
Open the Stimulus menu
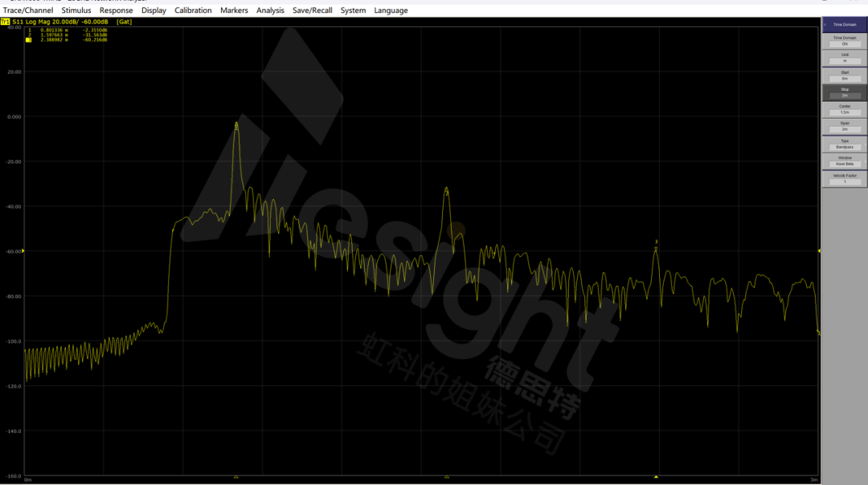coord(76,10)
